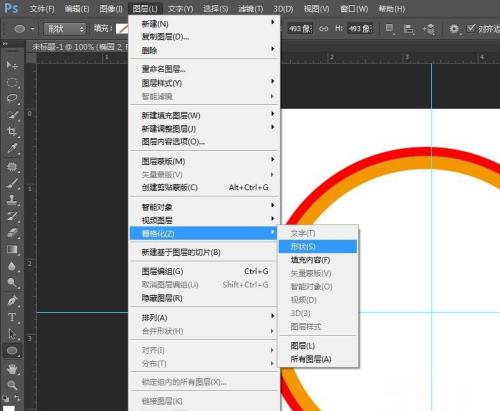This screenshot has width=500, height=411.
Task: Expand the 视频图层 submenu
Action: point(204,220)
